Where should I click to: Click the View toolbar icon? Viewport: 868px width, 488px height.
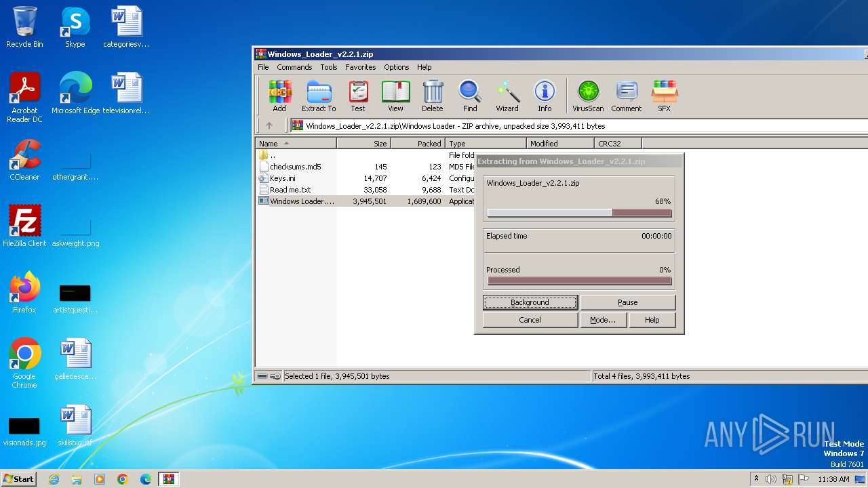(395, 96)
